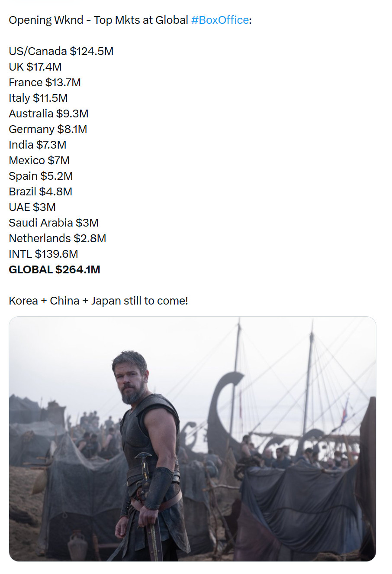Click the UK $17.4M entry

pyautogui.click(x=35, y=67)
